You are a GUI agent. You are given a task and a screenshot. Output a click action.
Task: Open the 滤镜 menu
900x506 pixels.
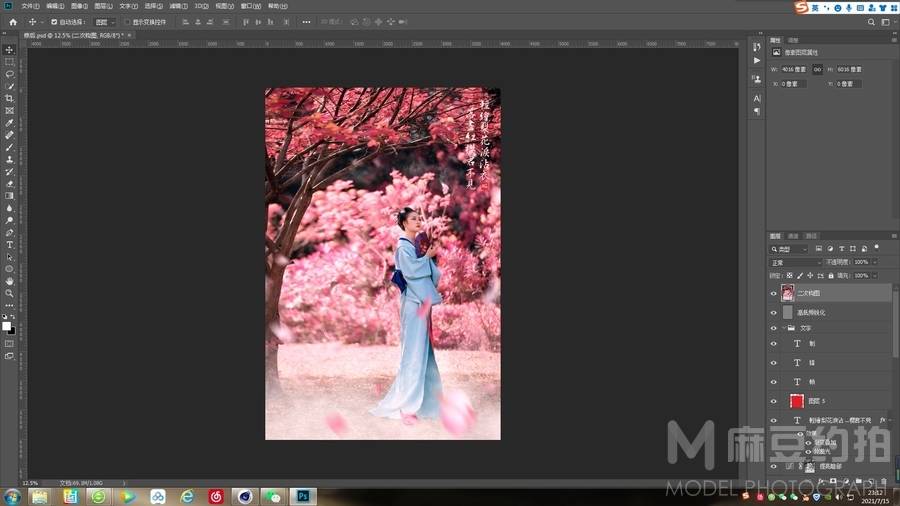179,6
